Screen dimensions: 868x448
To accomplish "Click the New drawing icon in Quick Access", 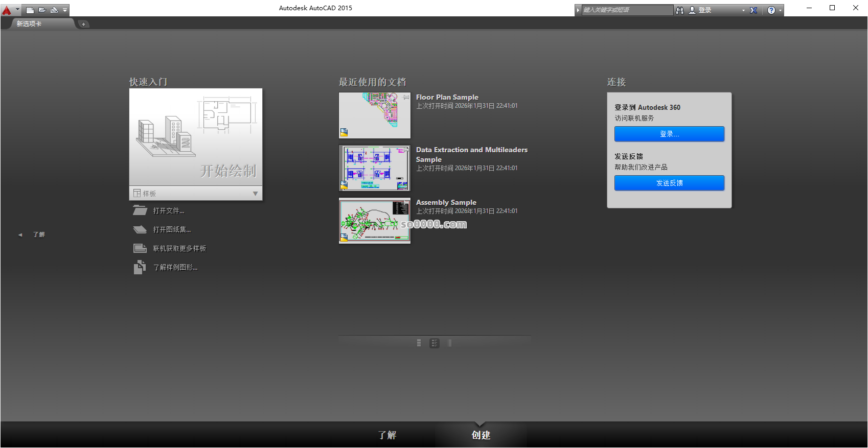I will click(x=30, y=10).
